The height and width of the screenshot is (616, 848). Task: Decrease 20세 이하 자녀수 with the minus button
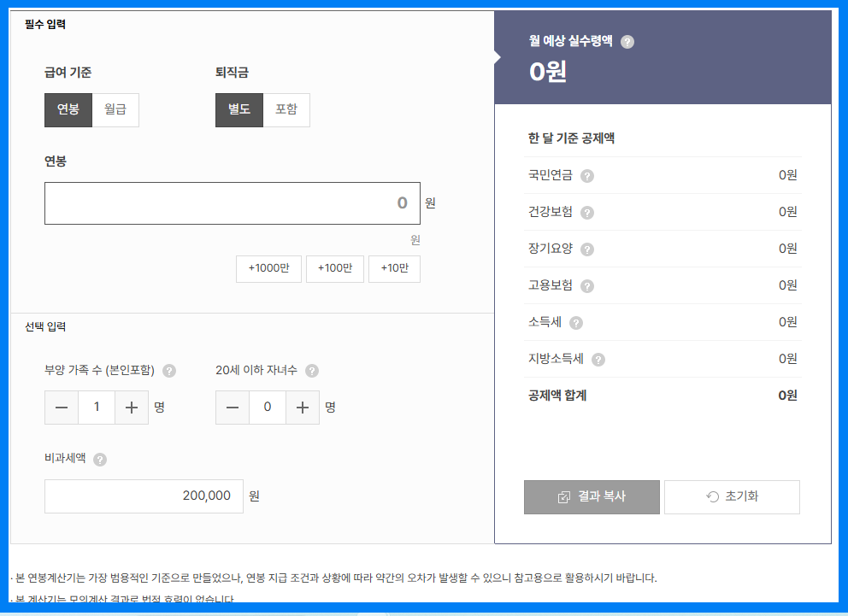(232, 408)
